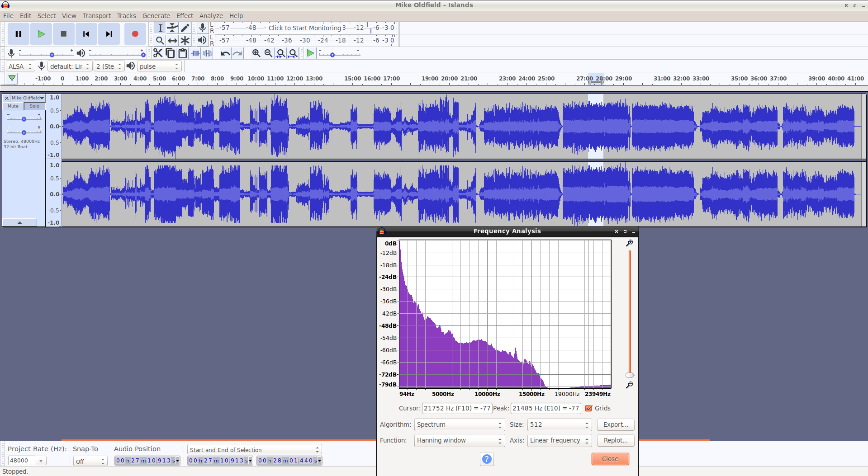Open the ALSA audio host dropdown

(x=21, y=66)
